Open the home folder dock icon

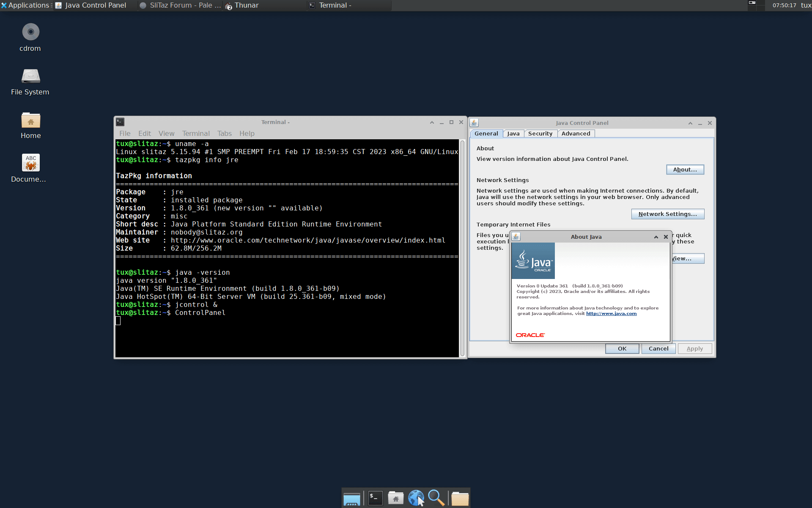click(x=395, y=498)
